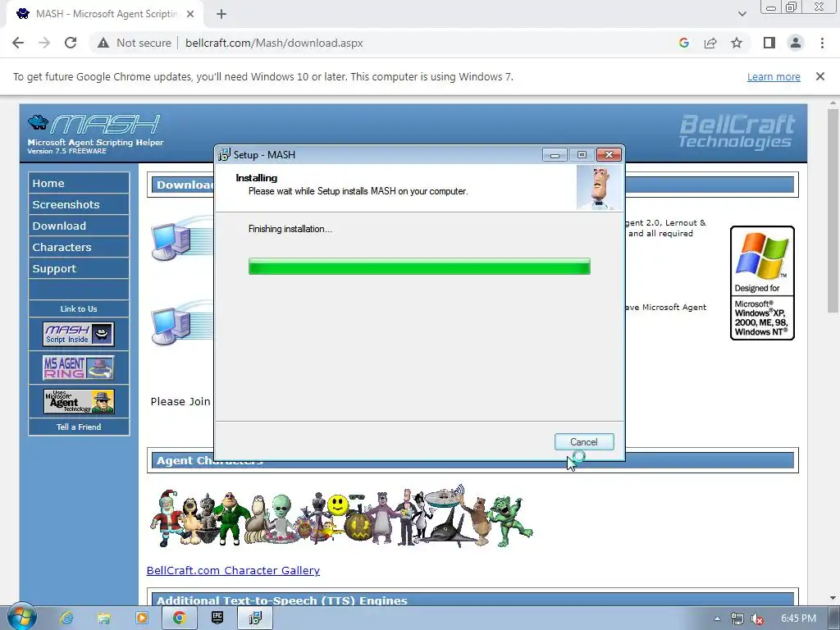This screenshot has height=630, width=840.
Task: Minimize the Setup - MASH dialog
Action: pyautogui.click(x=555, y=155)
